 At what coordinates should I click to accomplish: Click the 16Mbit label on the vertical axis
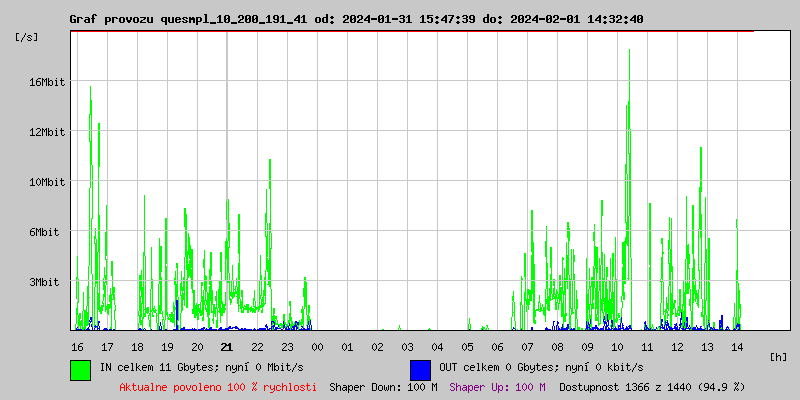click(47, 82)
